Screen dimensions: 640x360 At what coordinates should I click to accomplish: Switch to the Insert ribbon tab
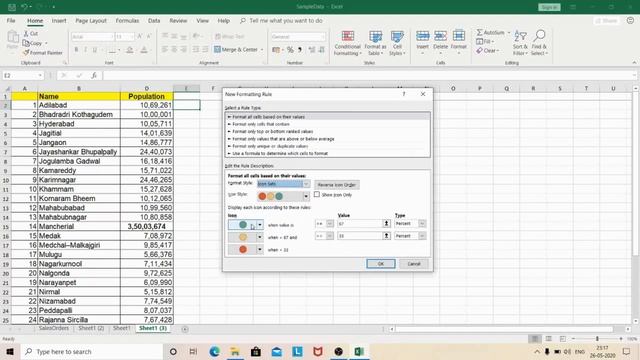(x=59, y=21)
